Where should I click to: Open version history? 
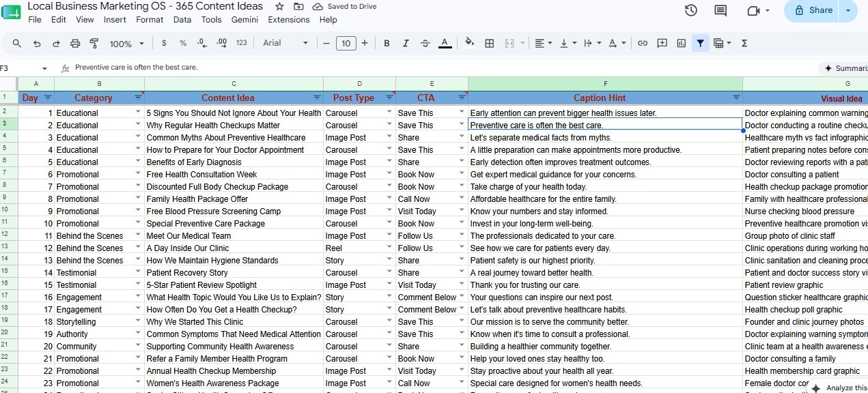pyautogui.click(x=691, y=10)
